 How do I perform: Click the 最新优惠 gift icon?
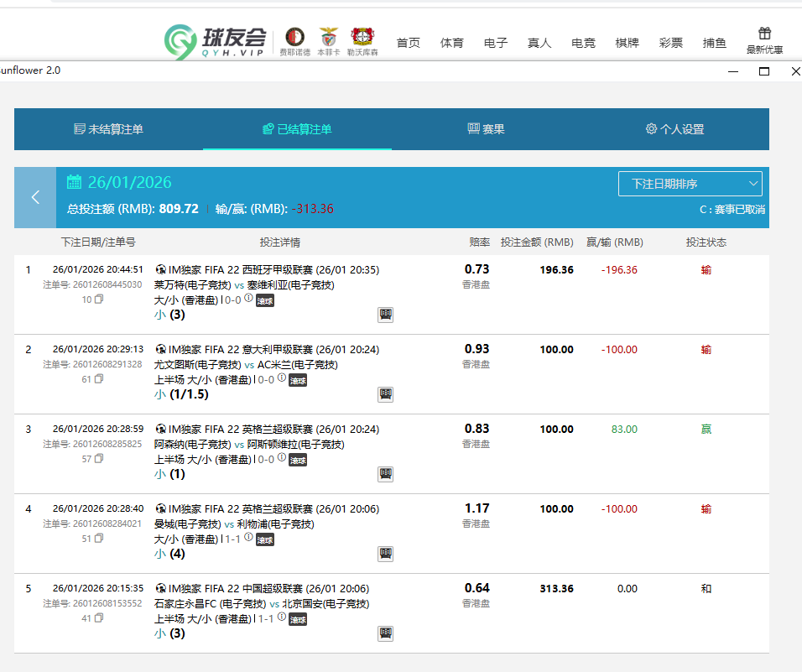coord(764,34)
